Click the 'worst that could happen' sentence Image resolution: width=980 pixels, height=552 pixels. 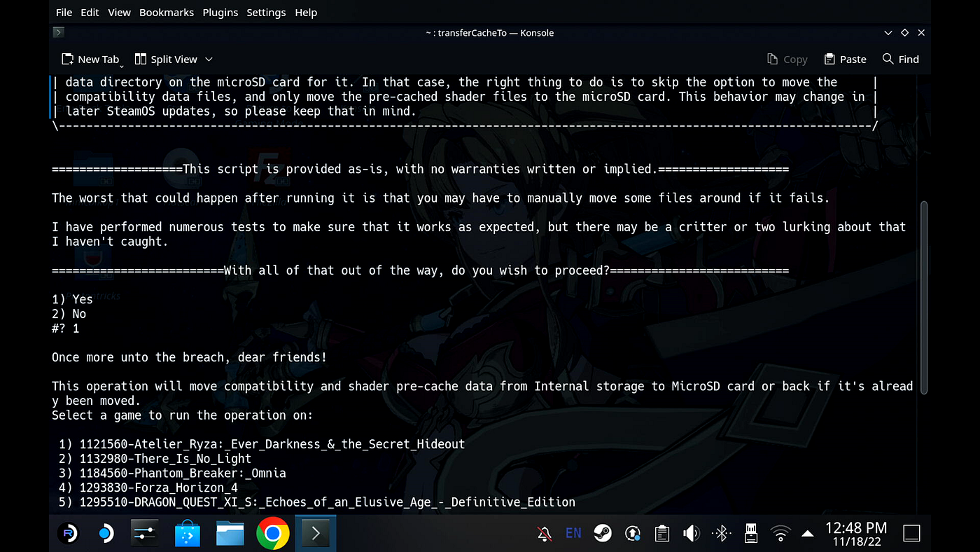coord(440,198)
